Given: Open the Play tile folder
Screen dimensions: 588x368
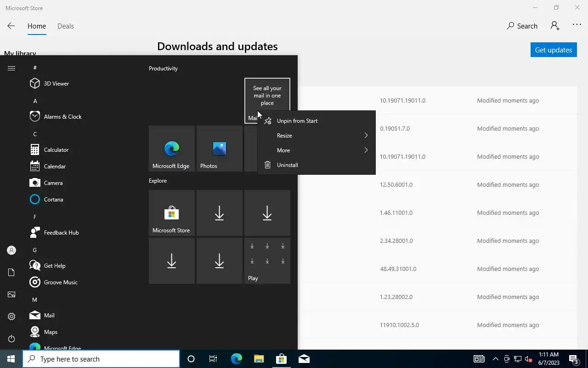Looking at the screenshot, I should [267, 261].
